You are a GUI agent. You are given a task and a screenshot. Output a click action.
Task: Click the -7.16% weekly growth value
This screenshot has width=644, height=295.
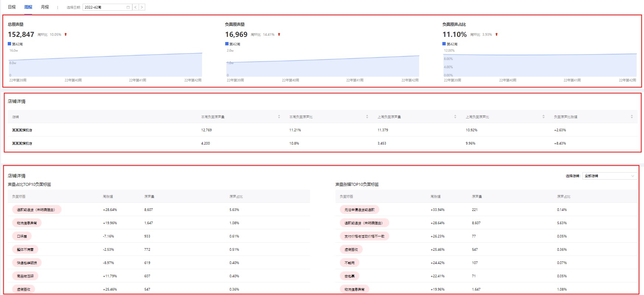point(108,236)
